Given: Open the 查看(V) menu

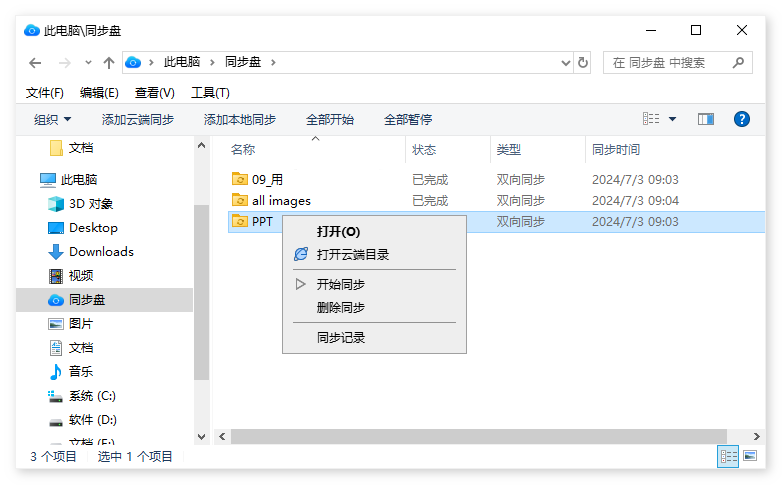Looking at the screenshot, I should [155, 93].
